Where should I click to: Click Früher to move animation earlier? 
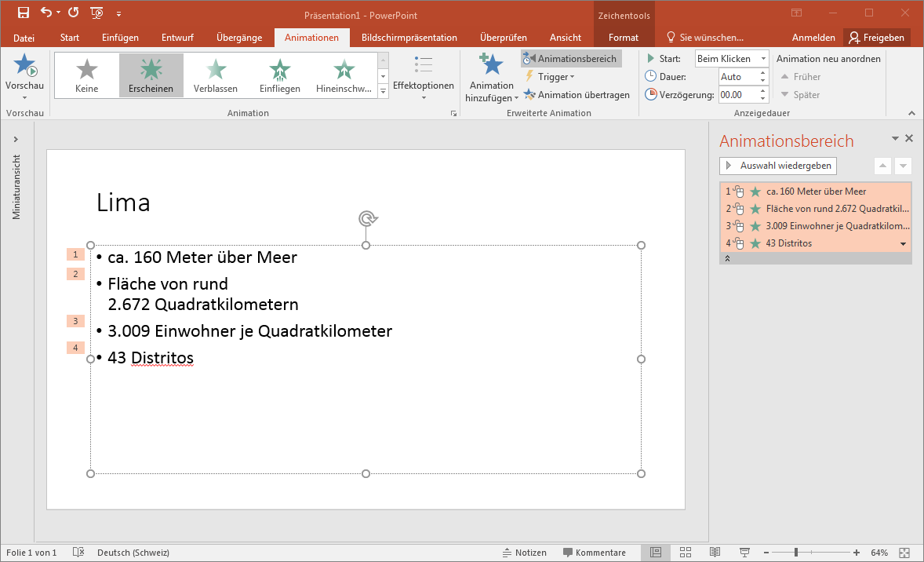coord(800,77)
